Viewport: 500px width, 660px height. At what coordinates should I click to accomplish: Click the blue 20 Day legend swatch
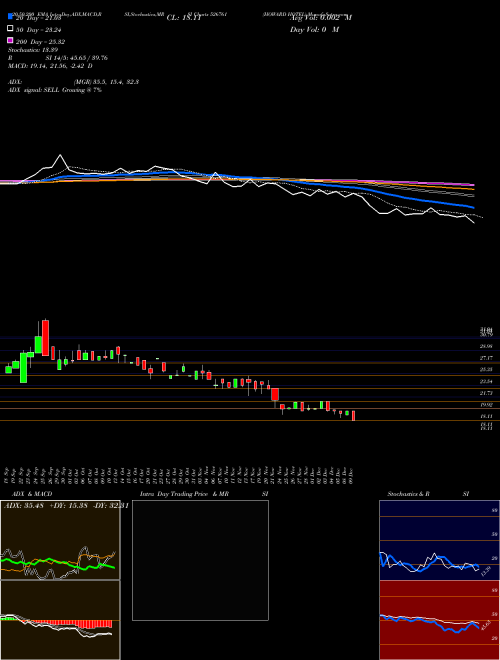(x=11, y=16)
